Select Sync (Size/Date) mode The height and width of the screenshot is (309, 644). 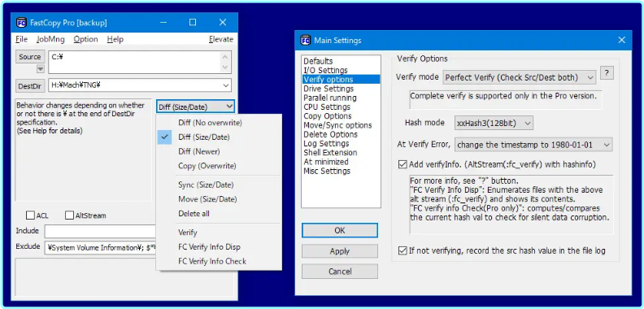coord(219,185)
